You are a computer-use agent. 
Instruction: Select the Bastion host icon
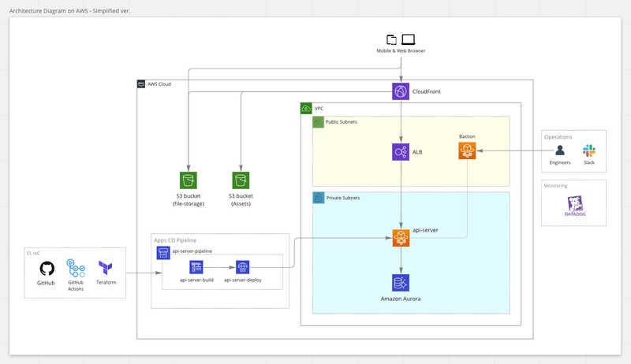click(467, 150)
